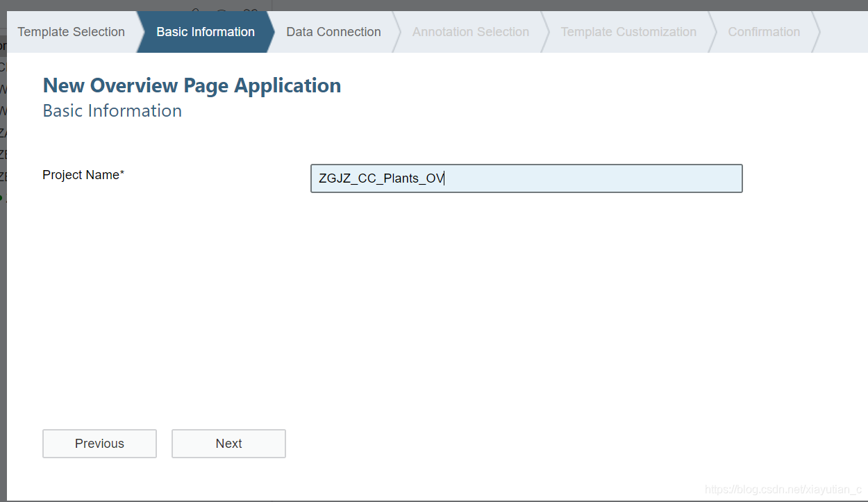
Task: Click the New Overview Page Application heading
Action: tap(192, 85)
